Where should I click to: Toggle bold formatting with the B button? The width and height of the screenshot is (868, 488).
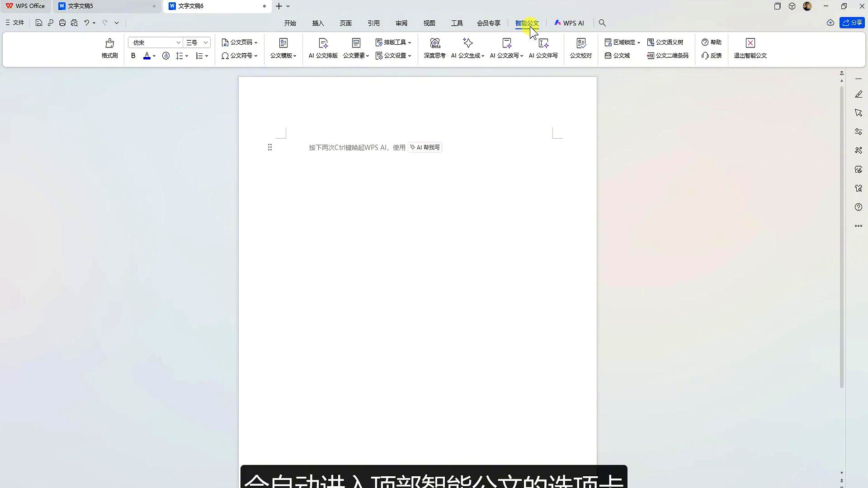pos(133,56)
